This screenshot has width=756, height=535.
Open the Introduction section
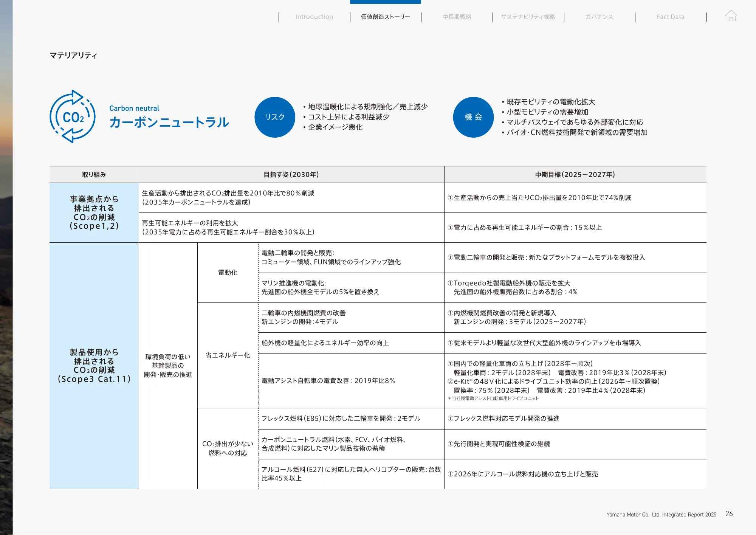(314, 17)
